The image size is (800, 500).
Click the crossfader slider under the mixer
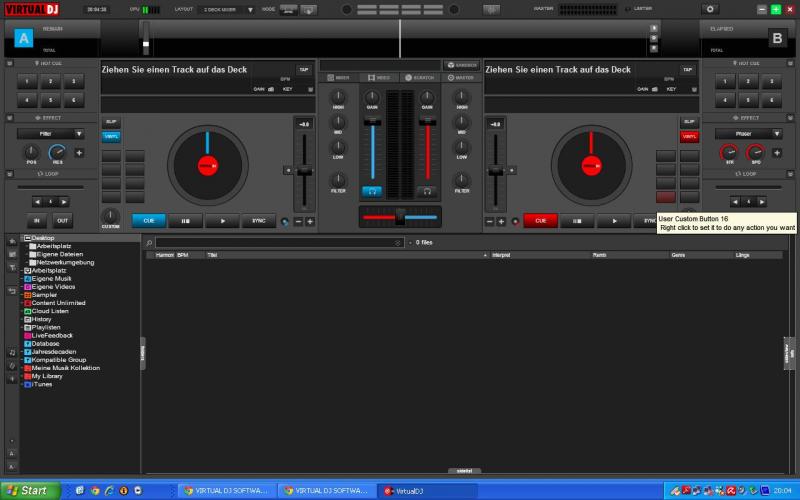400,217
